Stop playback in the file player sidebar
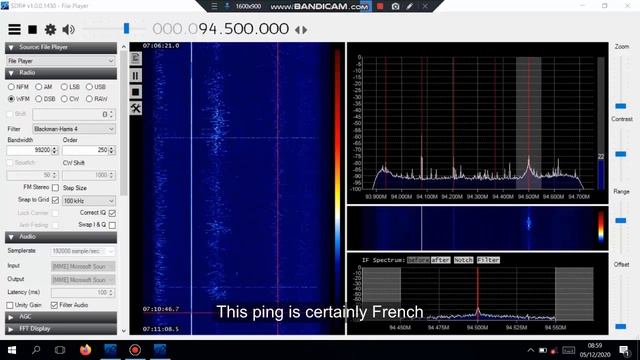 click(x=136, y=92)
